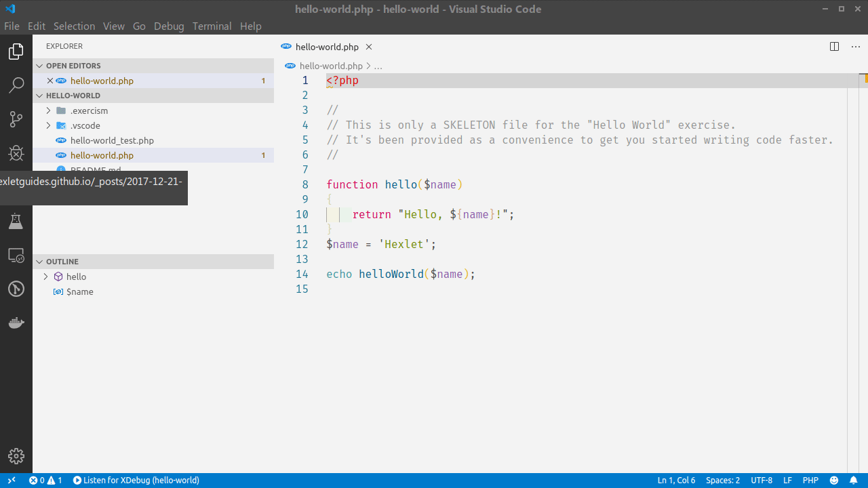Click the Spaces: 2 indentation control
Screen dimensions: 868x488
722,480
